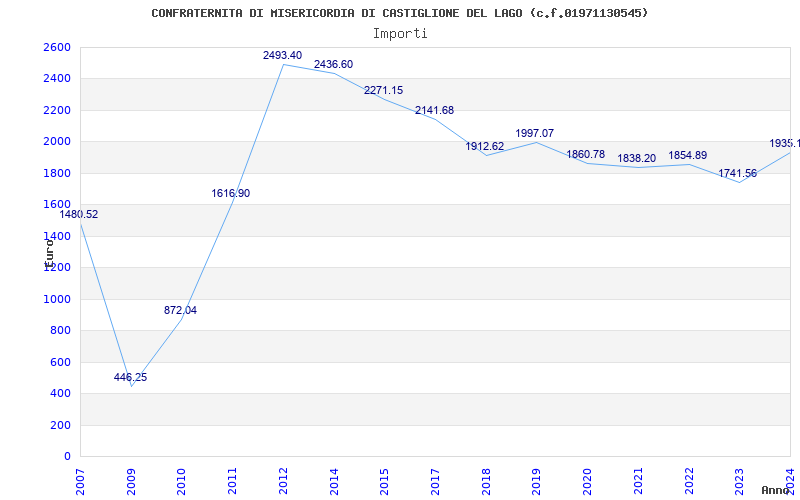Screen dimensions: 800x500
Task: Click x-axis year 2023
Action: (739, 483)
